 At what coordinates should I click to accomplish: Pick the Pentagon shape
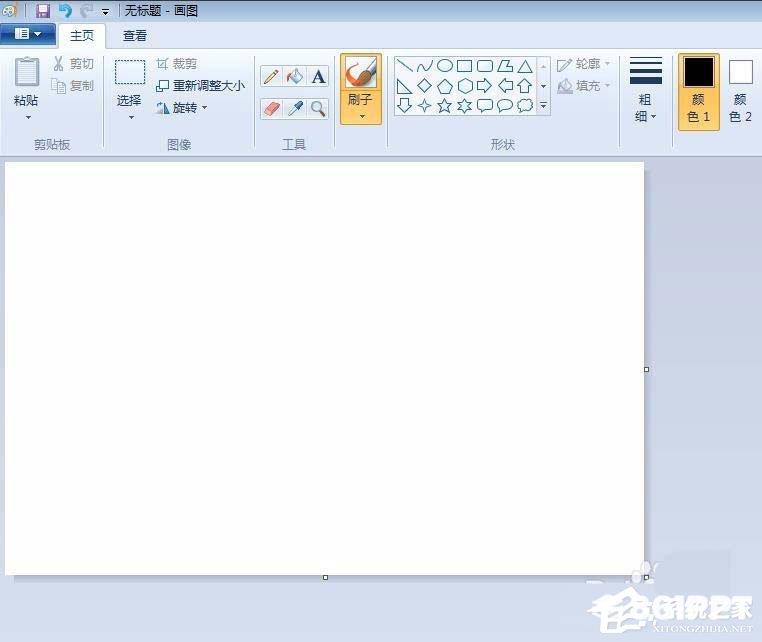[445, 86]
